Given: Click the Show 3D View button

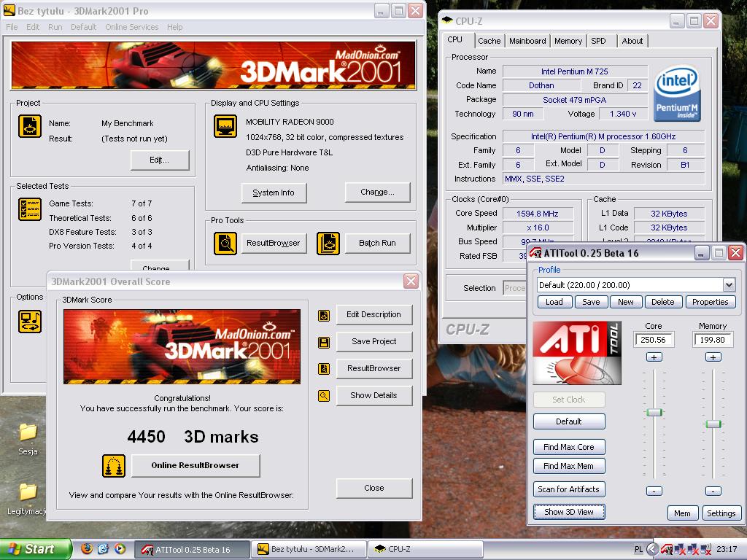Looking at the screenshot, I should pos(569,512).
